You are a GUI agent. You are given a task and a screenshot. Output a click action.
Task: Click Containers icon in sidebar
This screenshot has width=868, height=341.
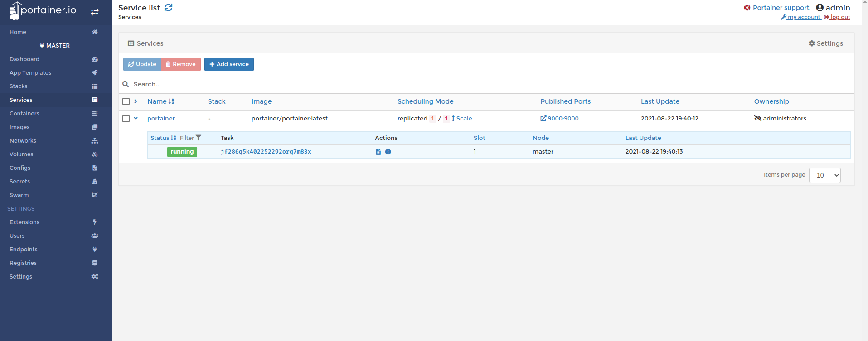tap(95, 114)
